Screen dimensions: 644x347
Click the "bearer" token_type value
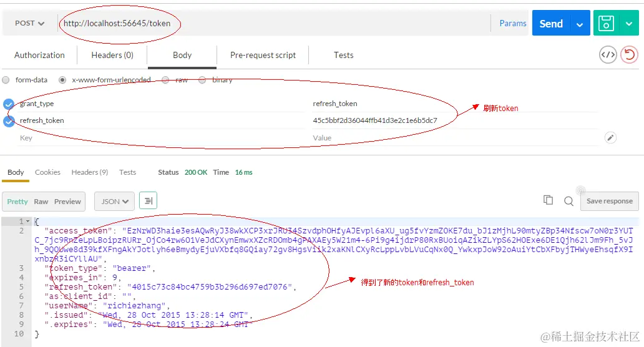point(132,268)
